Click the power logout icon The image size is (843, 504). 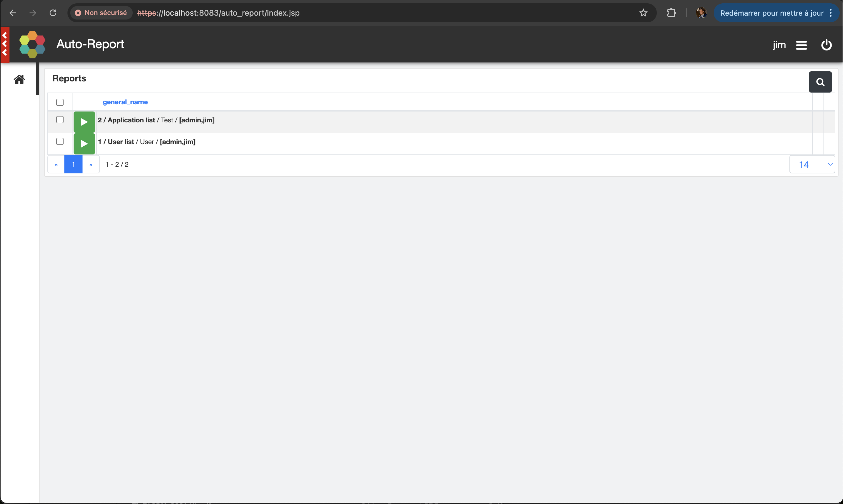click(826, 45)
